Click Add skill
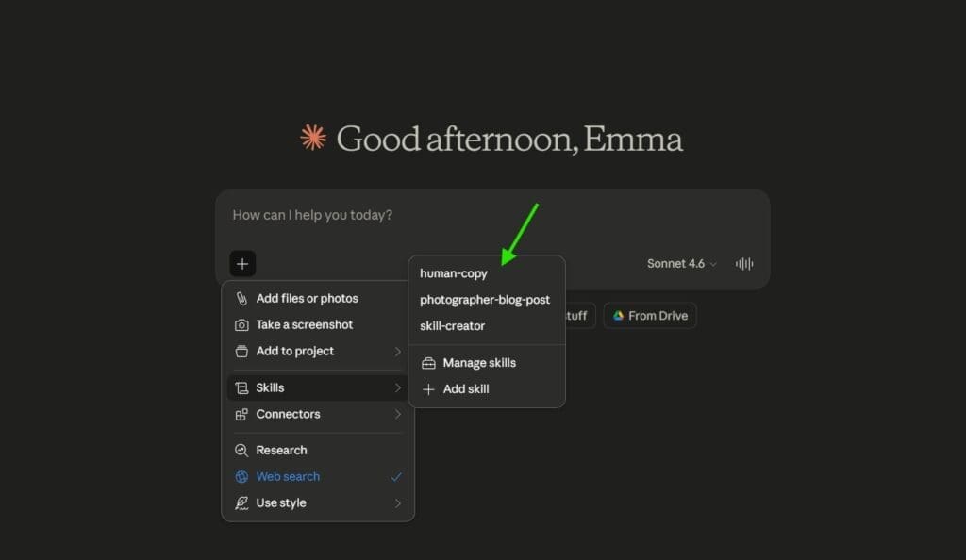This screenshot has height=560, width=966. [487, 389]
